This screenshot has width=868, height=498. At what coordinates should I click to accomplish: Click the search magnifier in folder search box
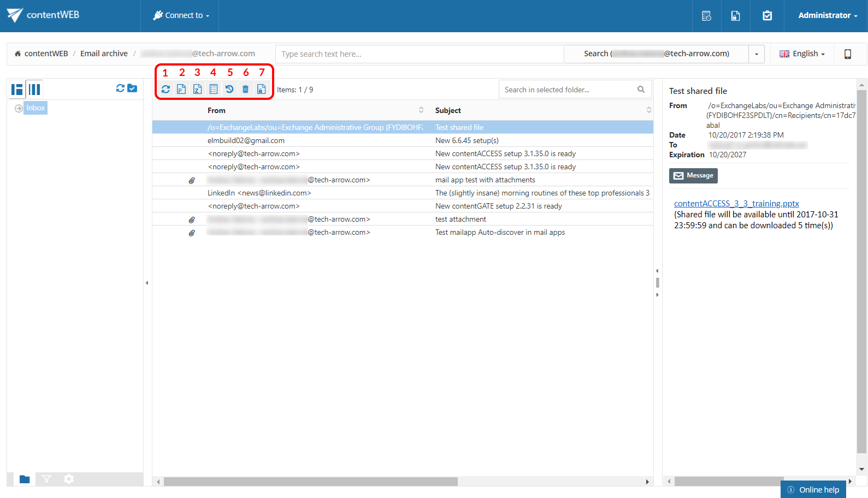641,90
